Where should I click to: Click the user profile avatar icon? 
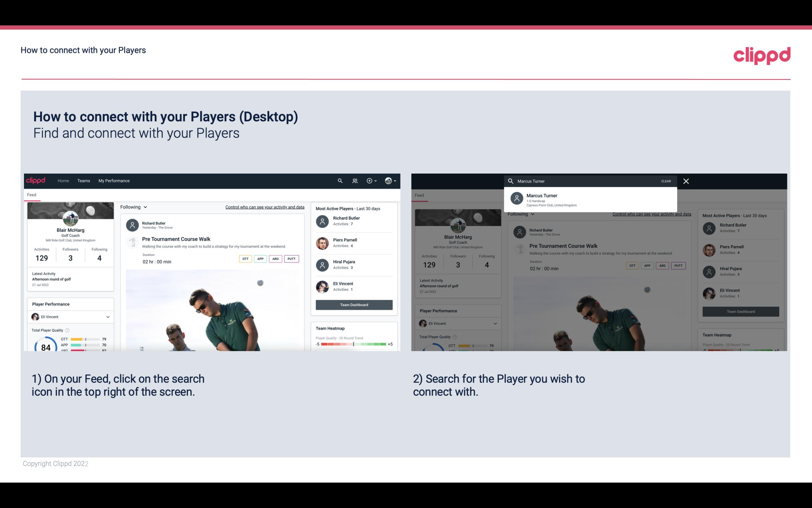coord(388,180)
